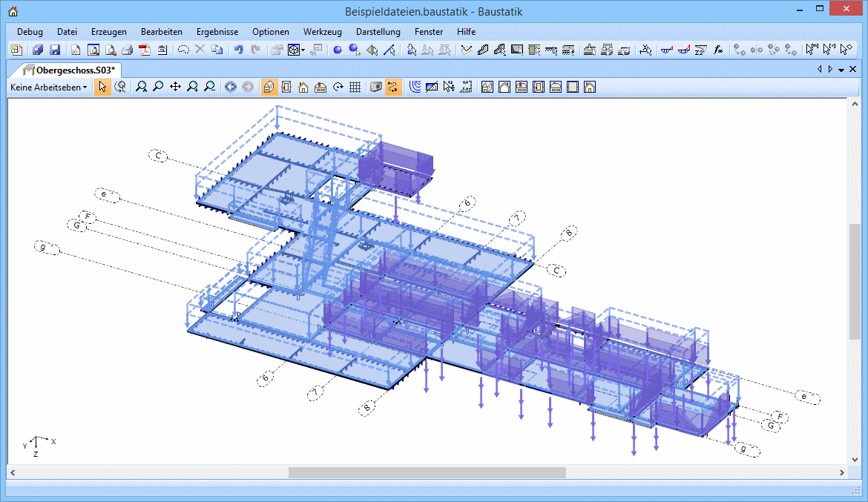Click the printer icon
868x502 pixels.
(127, 50)
